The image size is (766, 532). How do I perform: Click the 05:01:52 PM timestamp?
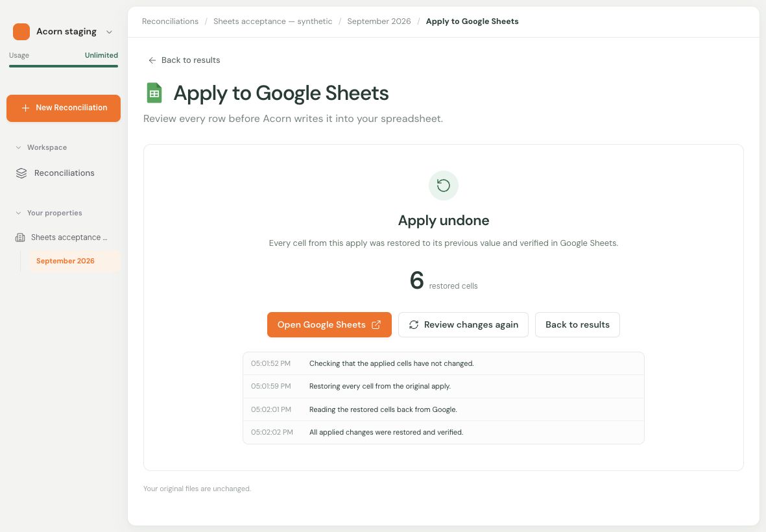(270, 363)
